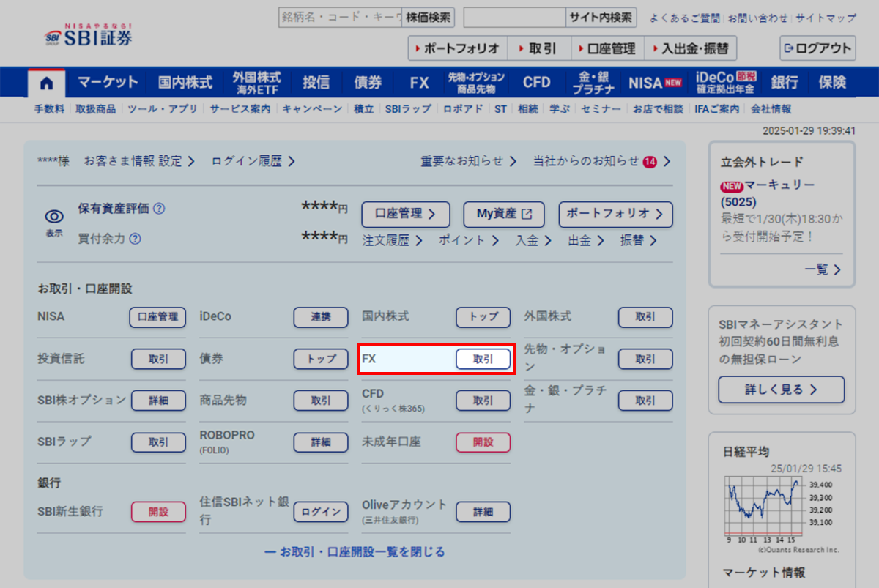Open 振替 link

click(x=639, y=240)
